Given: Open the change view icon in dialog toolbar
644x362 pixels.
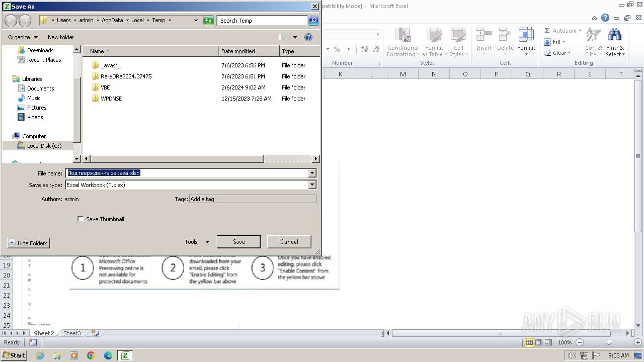Looking at the screenshot, I should tap(283, 37).
